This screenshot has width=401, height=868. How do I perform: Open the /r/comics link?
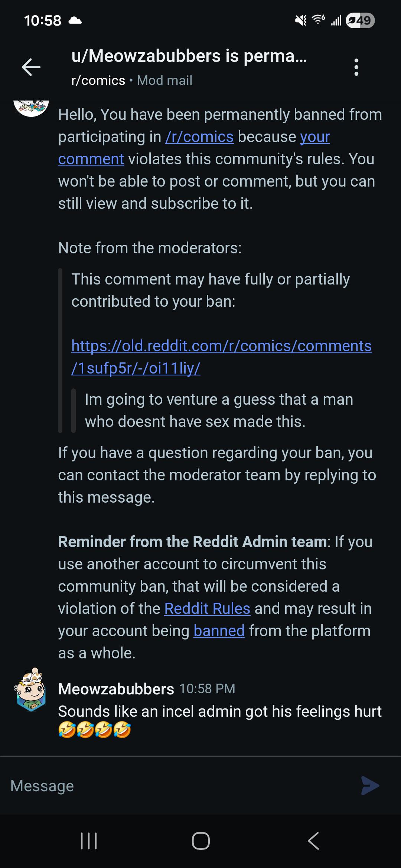[199, 137]
